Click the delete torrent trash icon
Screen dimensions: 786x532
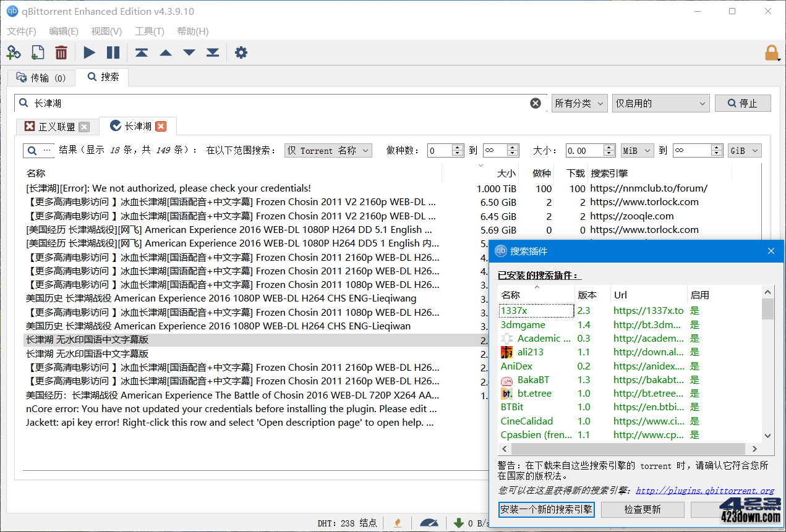coord(61,53)
